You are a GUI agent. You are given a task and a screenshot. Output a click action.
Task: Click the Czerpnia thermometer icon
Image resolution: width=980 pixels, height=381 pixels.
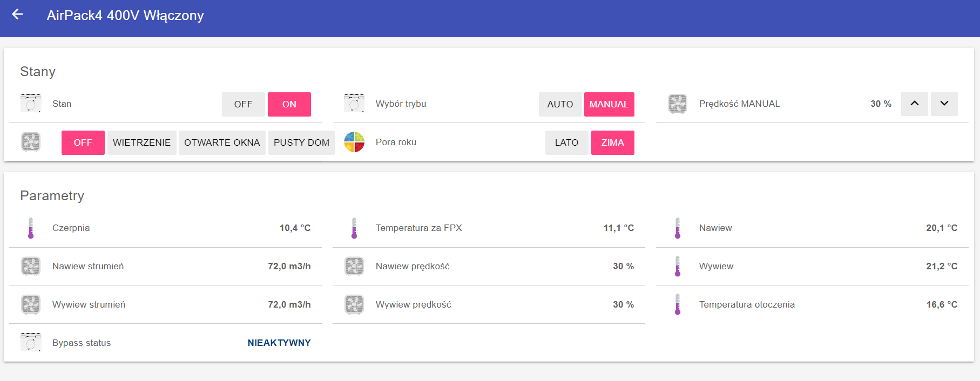[x=31, y=228]
